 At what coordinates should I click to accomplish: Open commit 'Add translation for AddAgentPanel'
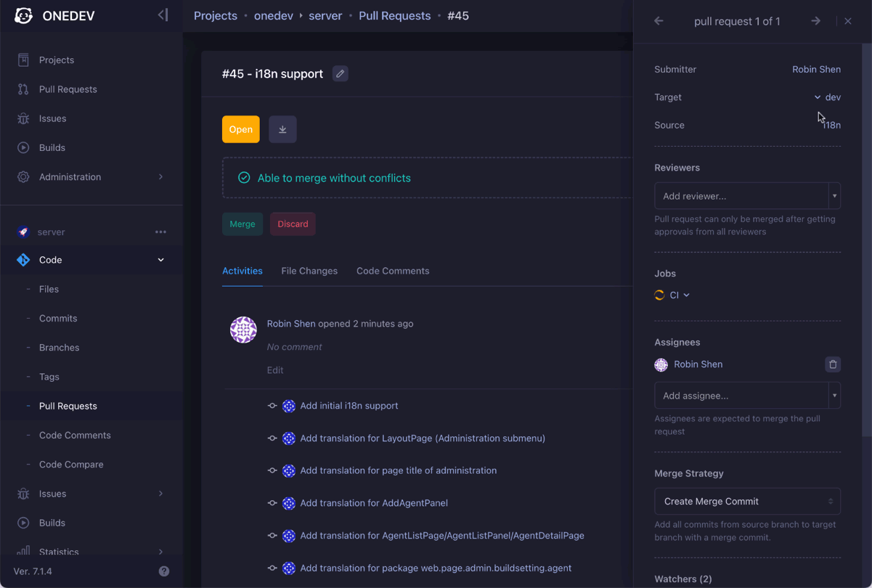(x=374, y=503)
